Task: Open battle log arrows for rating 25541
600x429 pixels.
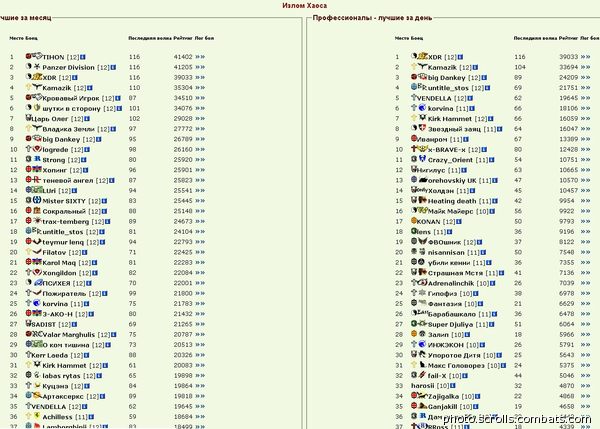Action: tap(200, 191)
